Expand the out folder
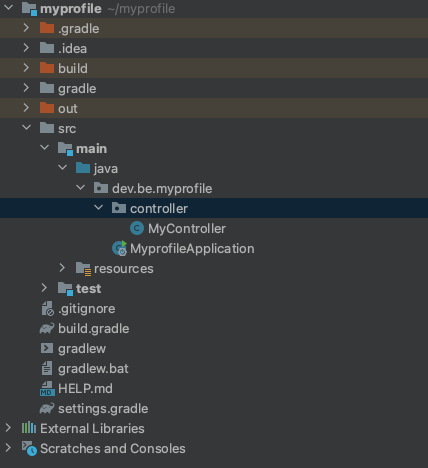The image size is (428, 468). (x=26, y=108)
